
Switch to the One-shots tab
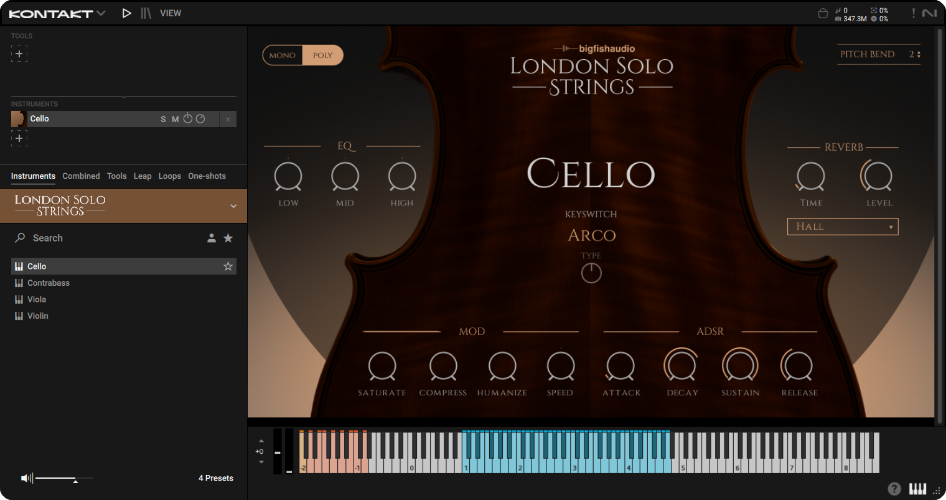click(207, 176)
